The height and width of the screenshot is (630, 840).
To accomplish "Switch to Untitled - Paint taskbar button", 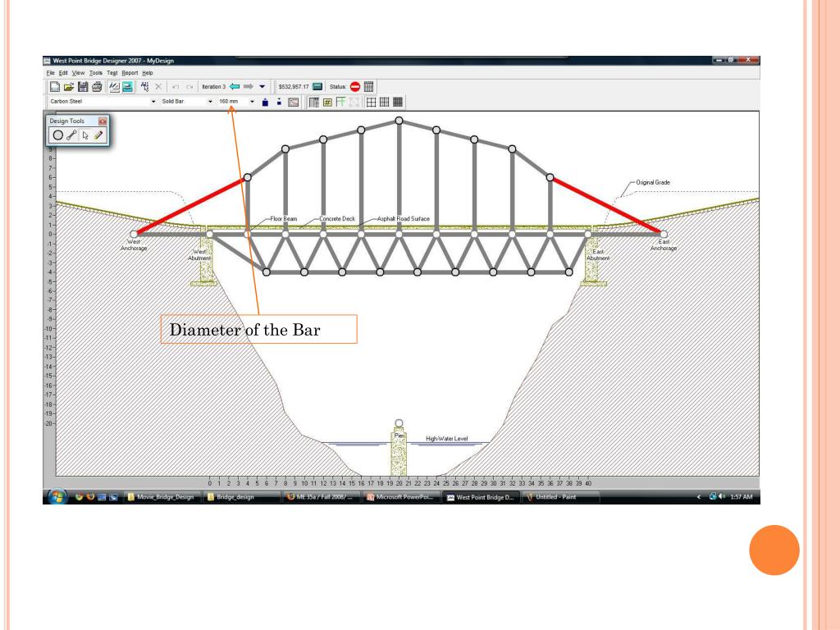I will [x=560, y=497].
